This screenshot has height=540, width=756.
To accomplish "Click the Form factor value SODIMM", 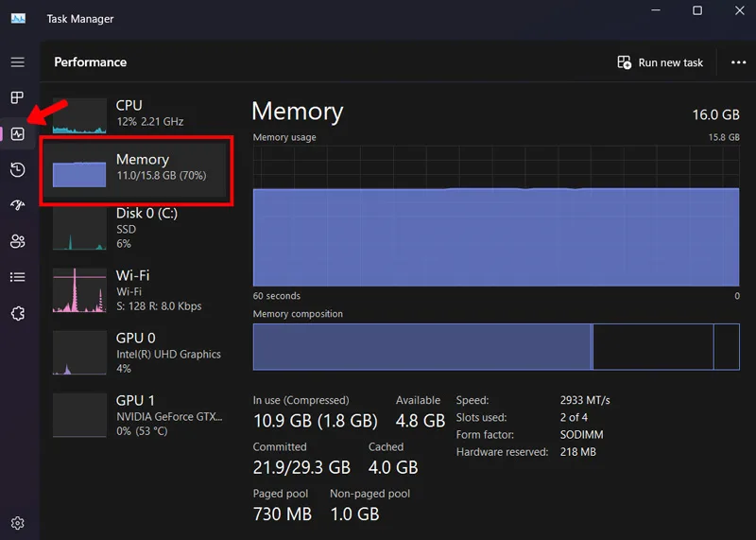I will point(581,435).
